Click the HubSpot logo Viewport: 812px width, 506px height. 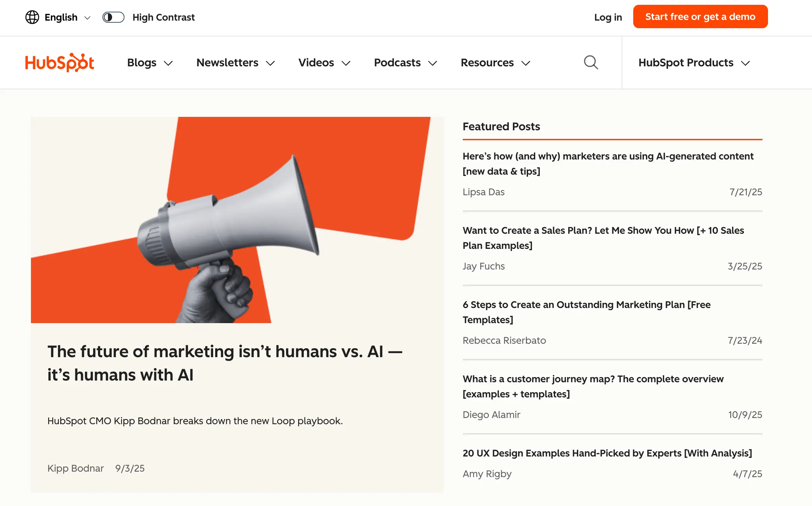pos(59,63)
